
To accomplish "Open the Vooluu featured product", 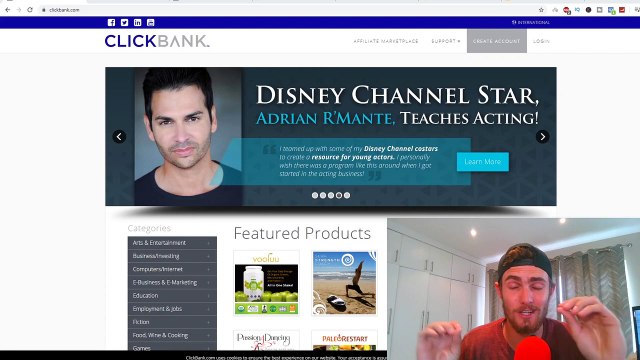I will 266,283.
